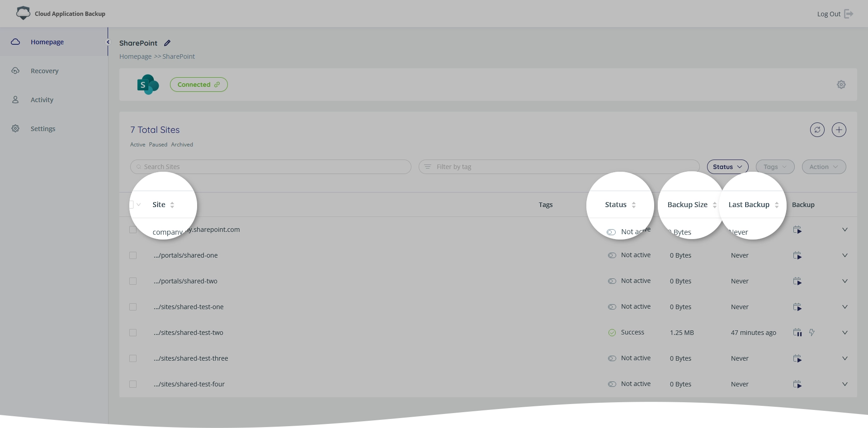This screenshot has height=428, width=868.
Task: Click the Search Sites field
Action: tap(271, 167)
